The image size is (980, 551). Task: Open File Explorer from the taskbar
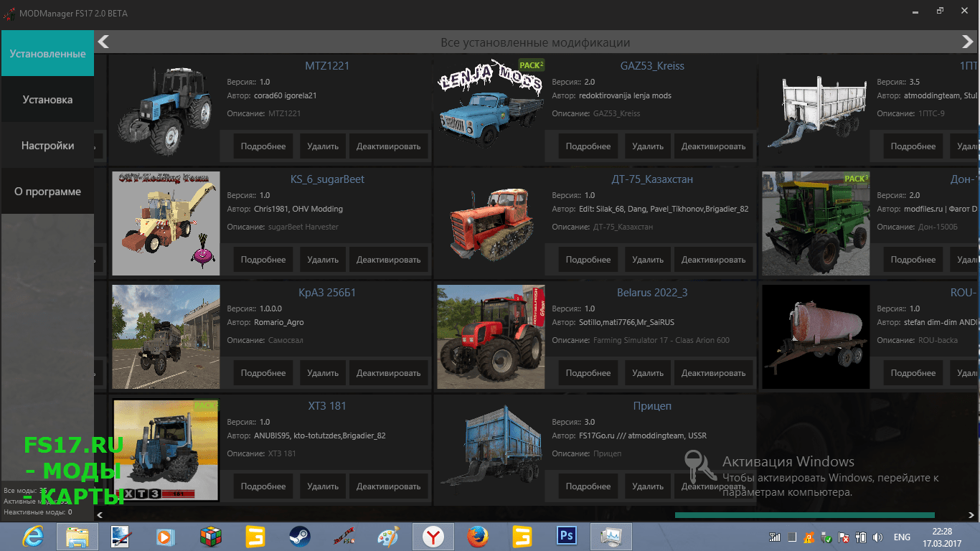tap(77, 537)
